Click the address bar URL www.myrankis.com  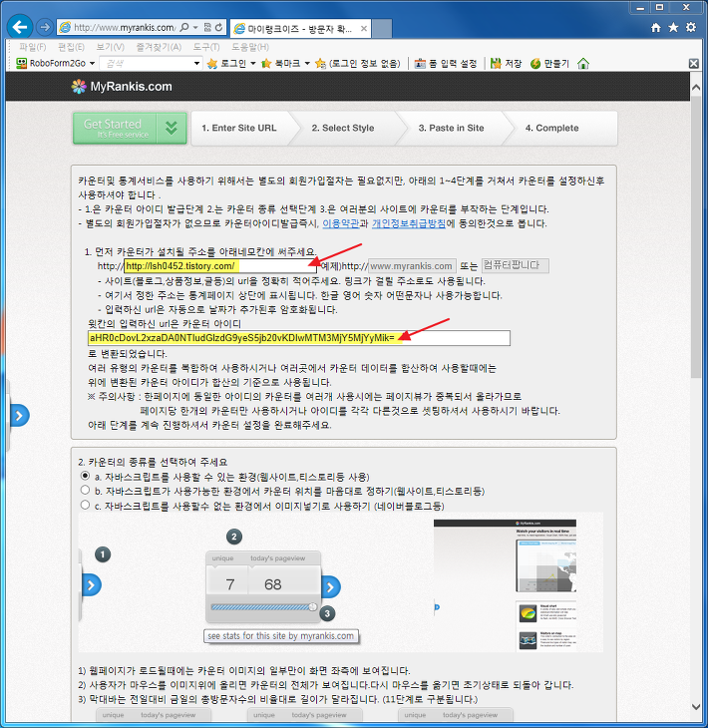124,27
